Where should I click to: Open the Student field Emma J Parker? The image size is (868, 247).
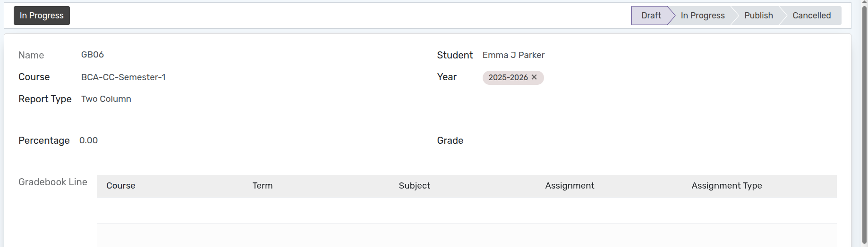[513, 55]
